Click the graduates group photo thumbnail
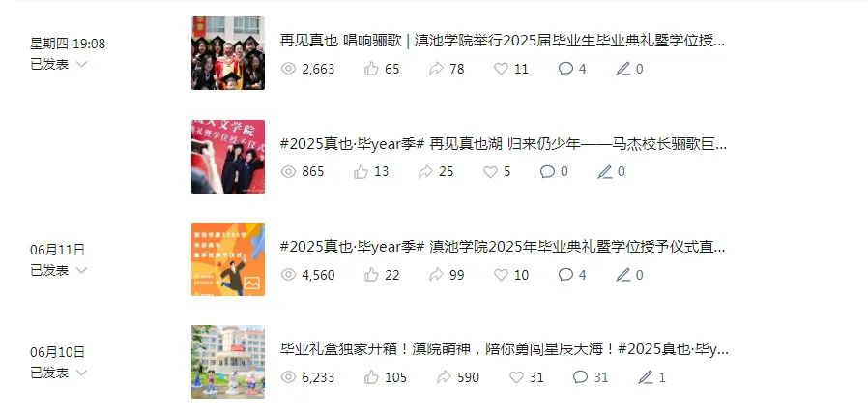 coord(228,53)
